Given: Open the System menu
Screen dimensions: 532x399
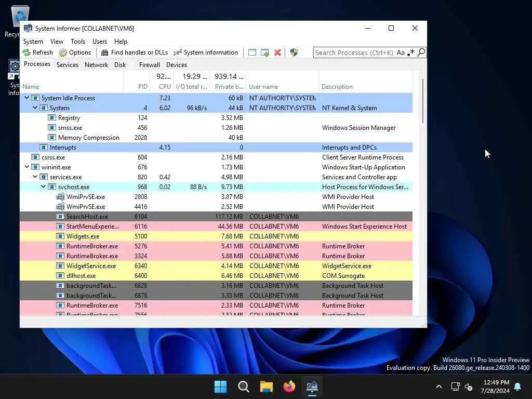Looking at the screenshot, I should [33, 42].
